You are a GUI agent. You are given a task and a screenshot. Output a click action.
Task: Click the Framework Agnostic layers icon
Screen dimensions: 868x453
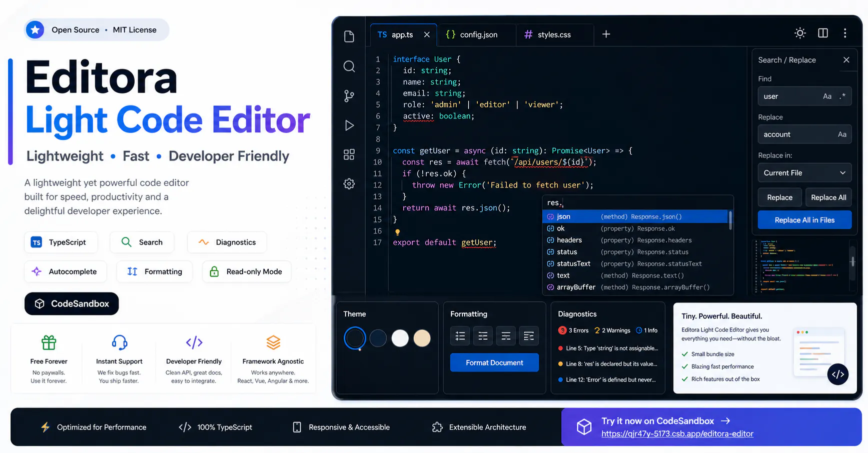(273, 342)
